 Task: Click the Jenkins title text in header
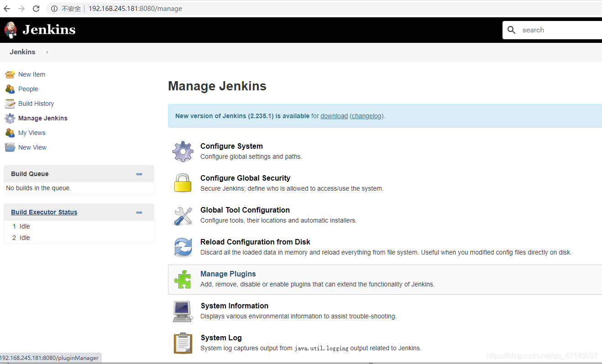(49, 30)
